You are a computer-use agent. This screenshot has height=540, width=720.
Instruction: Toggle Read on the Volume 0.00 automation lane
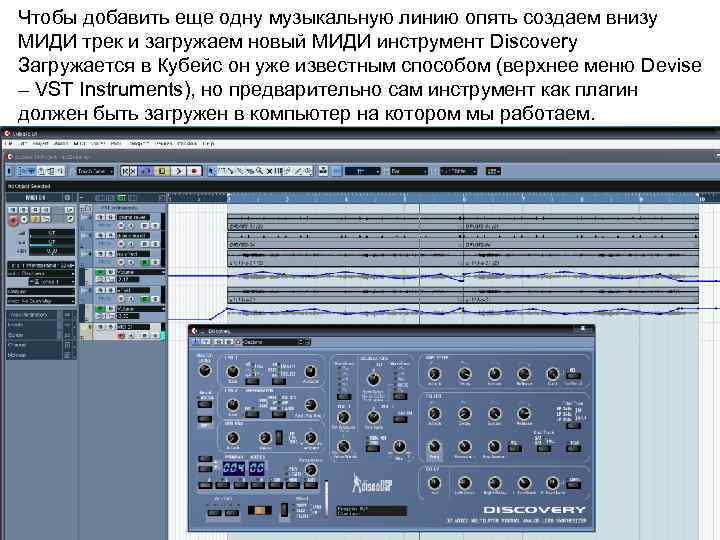tap(100, 309)
